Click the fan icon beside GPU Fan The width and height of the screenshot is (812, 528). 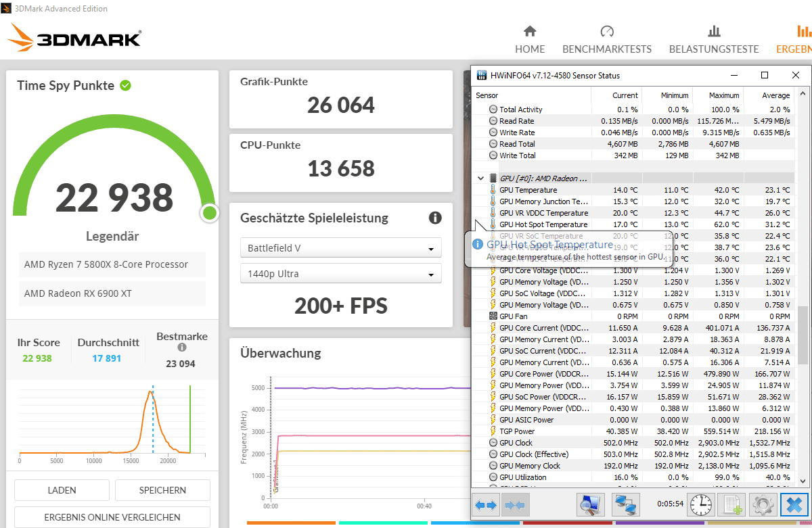pyautogui.click(x=493, y=316)
